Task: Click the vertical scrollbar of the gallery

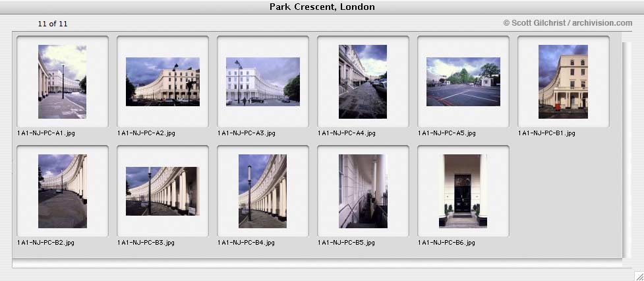Action: 627,150
